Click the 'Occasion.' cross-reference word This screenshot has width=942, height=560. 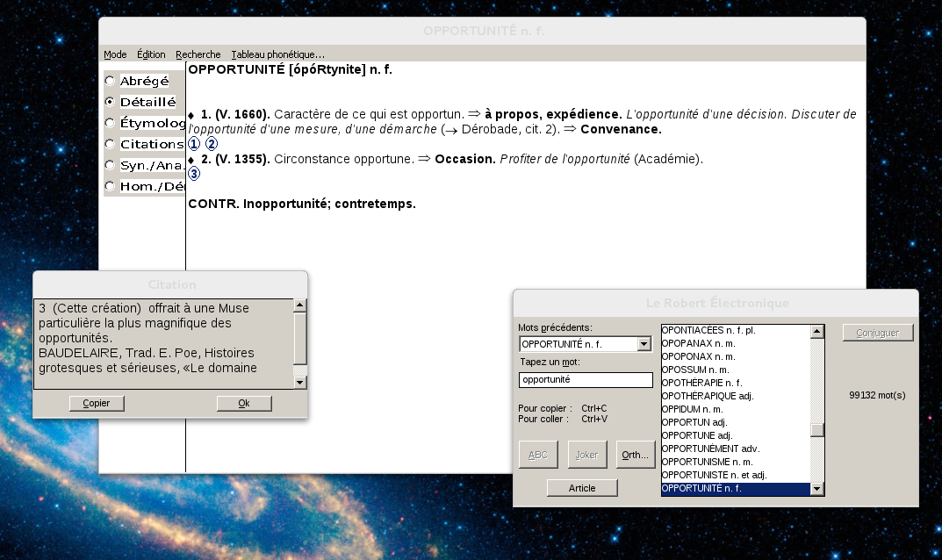pos(465,159)
